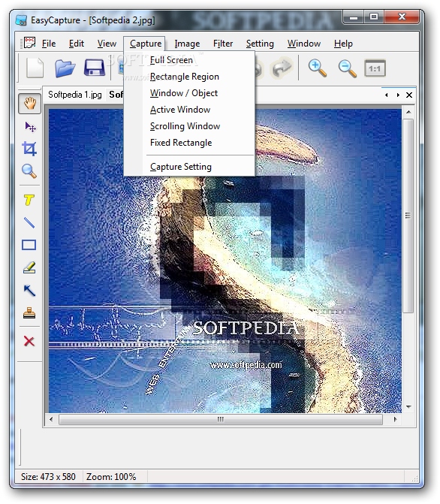
Task: Open the Image menu
Action: click(187, 44)
